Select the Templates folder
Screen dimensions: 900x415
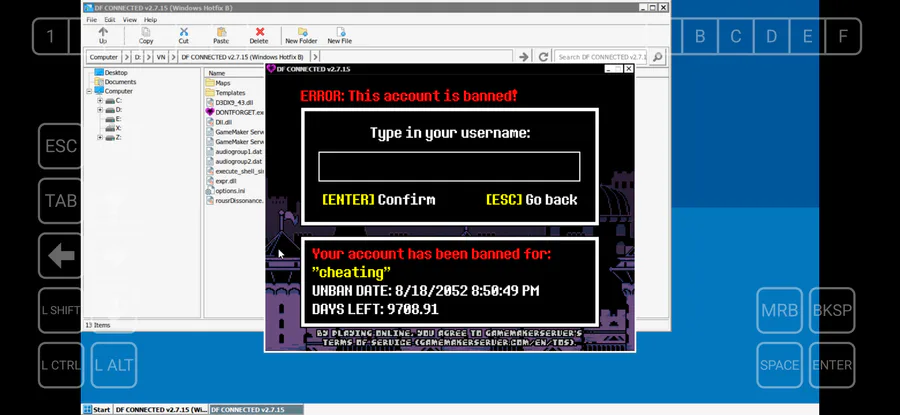click(x=226, y=92)
